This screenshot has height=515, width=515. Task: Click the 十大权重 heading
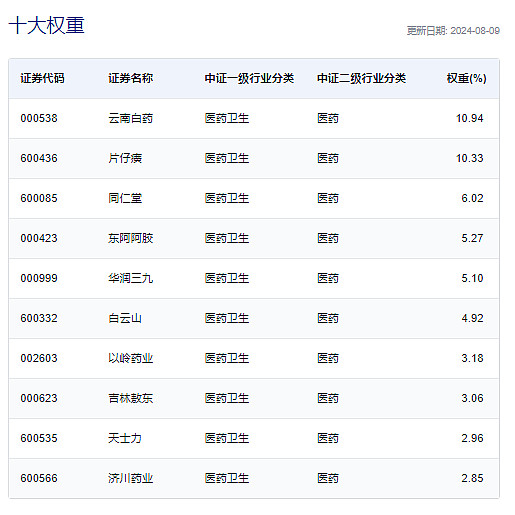click(47, 25)
